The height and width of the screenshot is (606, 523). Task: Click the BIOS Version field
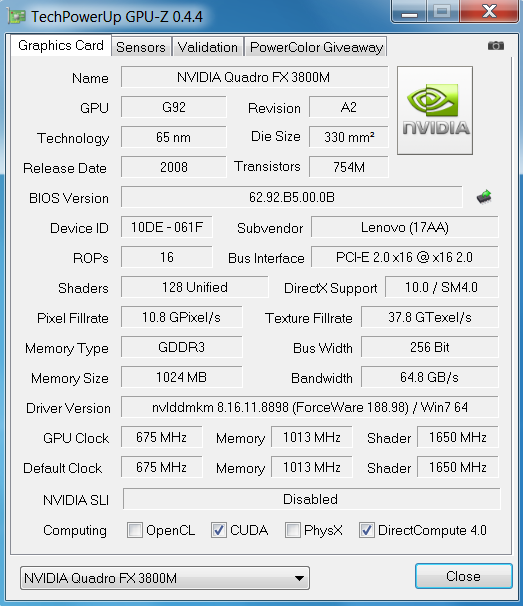pyautogui.click(x=292, y=197)
